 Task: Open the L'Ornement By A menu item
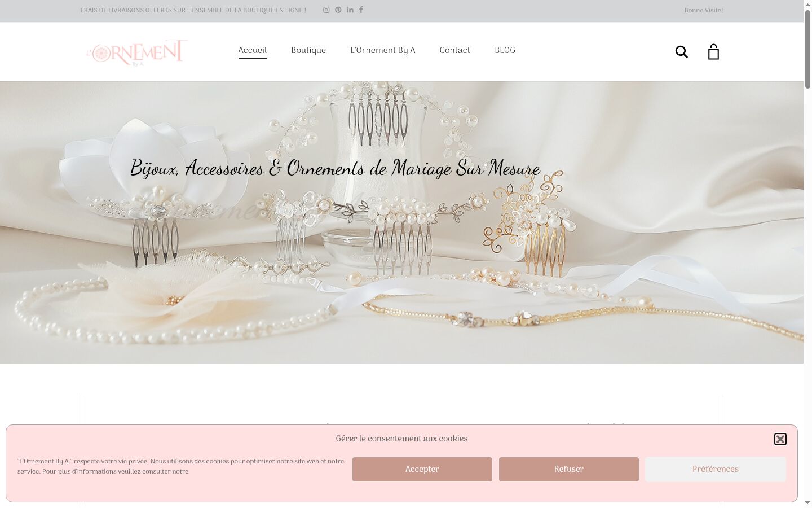(x=383, y=50)
